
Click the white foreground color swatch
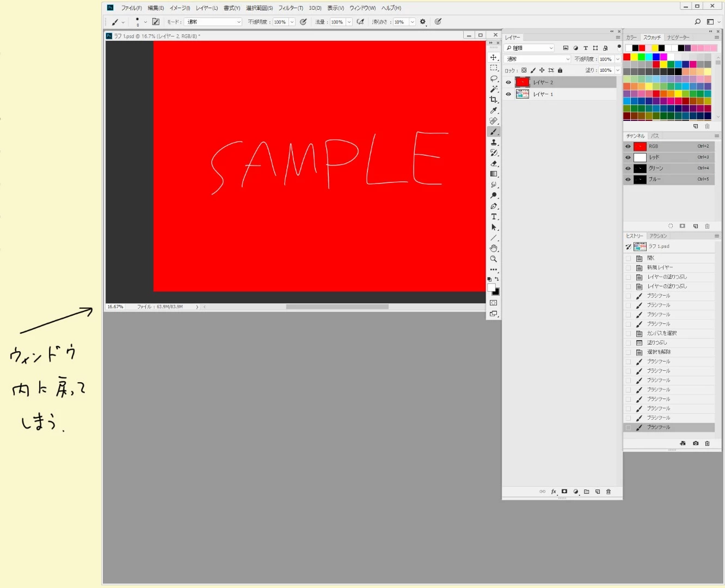(491, 287)
